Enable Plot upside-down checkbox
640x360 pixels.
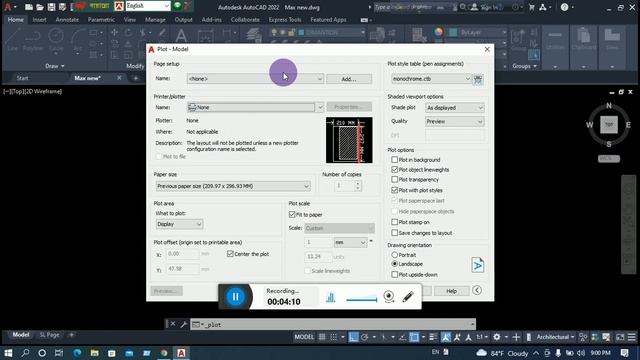394,275
